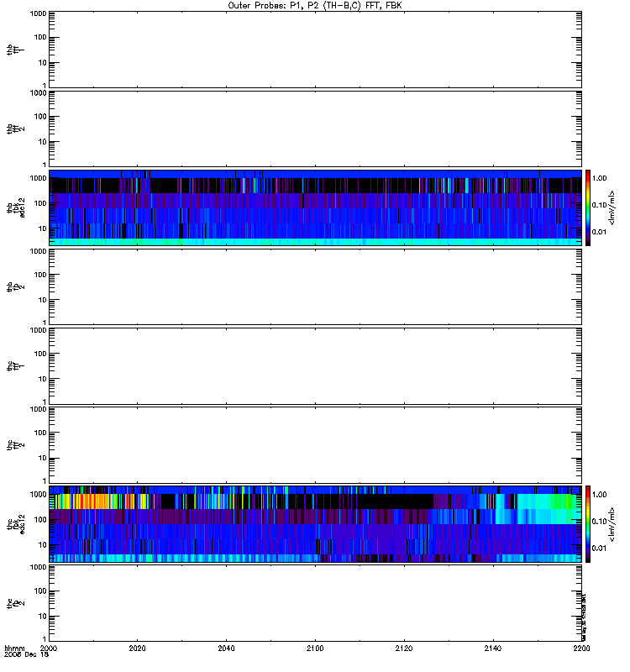The height and width of the screenshot is (672, 630).
Task: Click the "2020" time axis tick label
Action: (x=137, y=648)
